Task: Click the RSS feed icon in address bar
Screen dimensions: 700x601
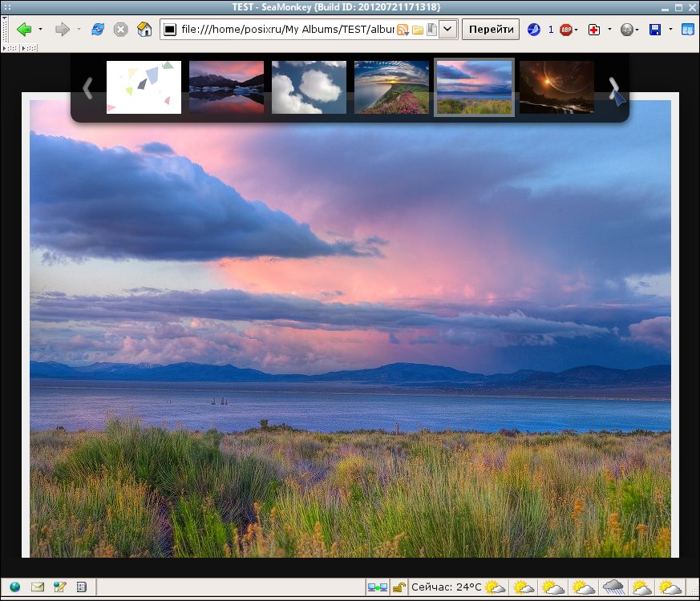Action: coord(403,30)
